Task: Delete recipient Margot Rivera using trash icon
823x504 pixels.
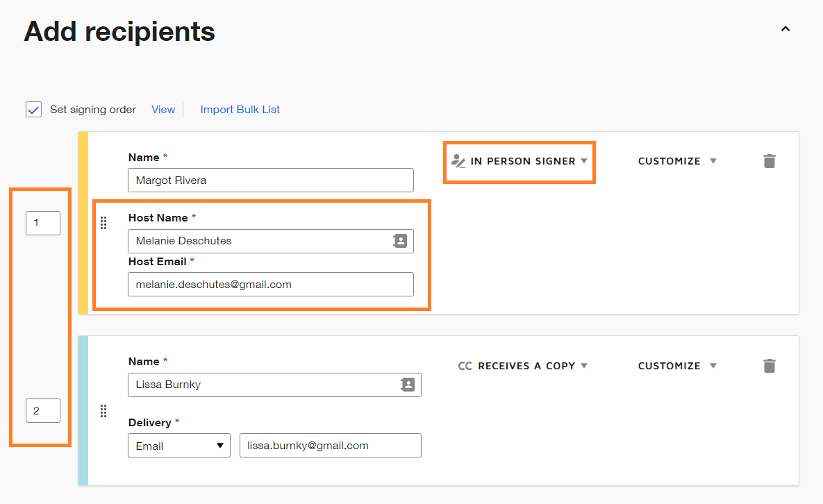Action: [x=769, y=160]
